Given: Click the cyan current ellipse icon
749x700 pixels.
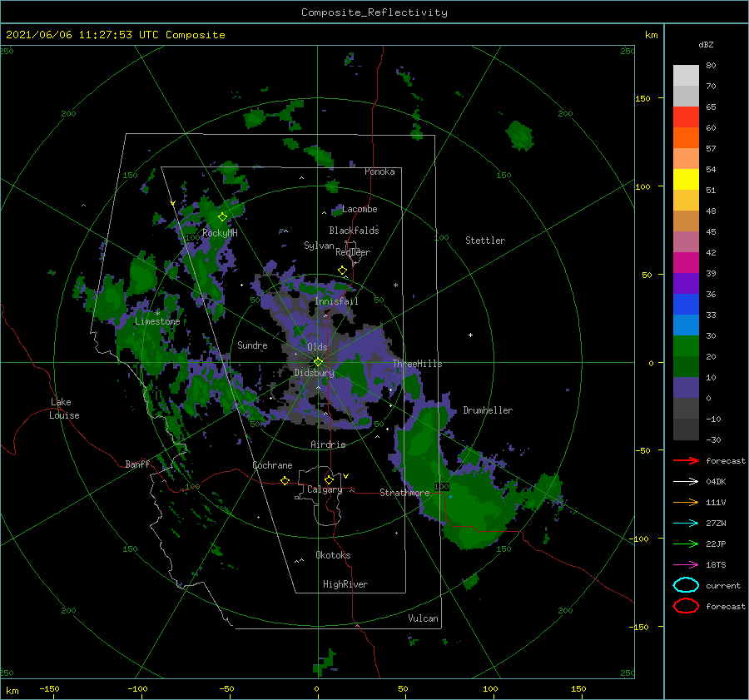Looking at the screenshot, I should click(x=686, y=585).
